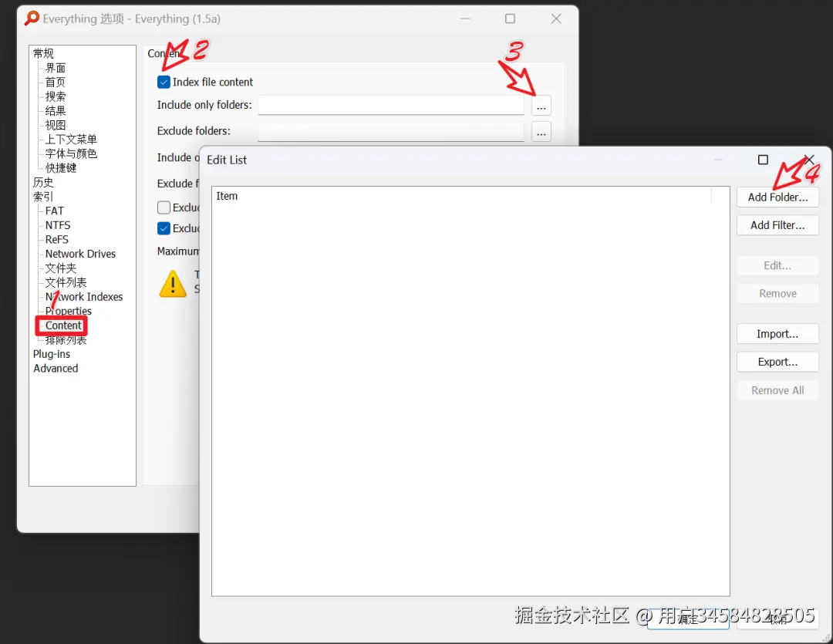Close the Everything options window
Viewport: 833px width, 644px height.
[x=556, y=19]
